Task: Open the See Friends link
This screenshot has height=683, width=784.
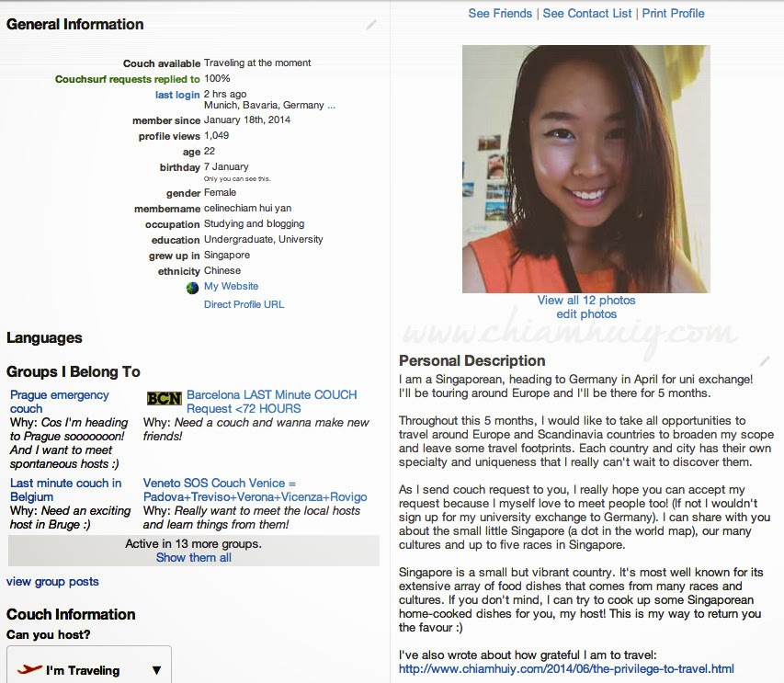Action: pyautogui.click(x=500, y=14)
